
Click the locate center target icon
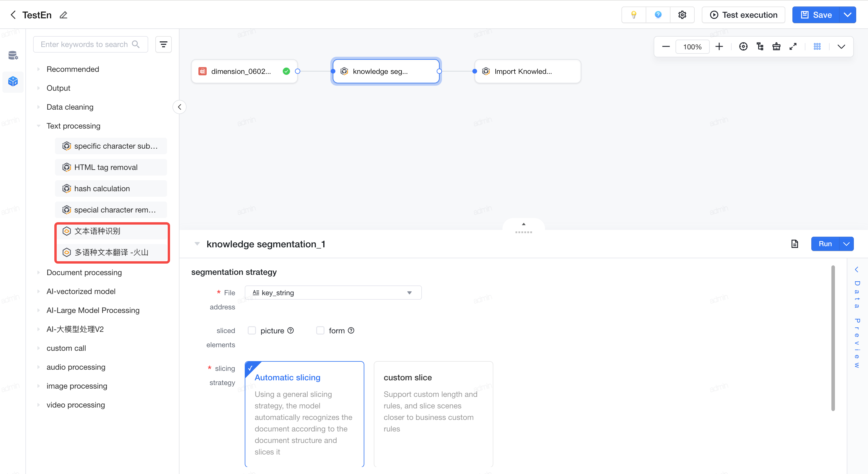(x=743, y=47)
